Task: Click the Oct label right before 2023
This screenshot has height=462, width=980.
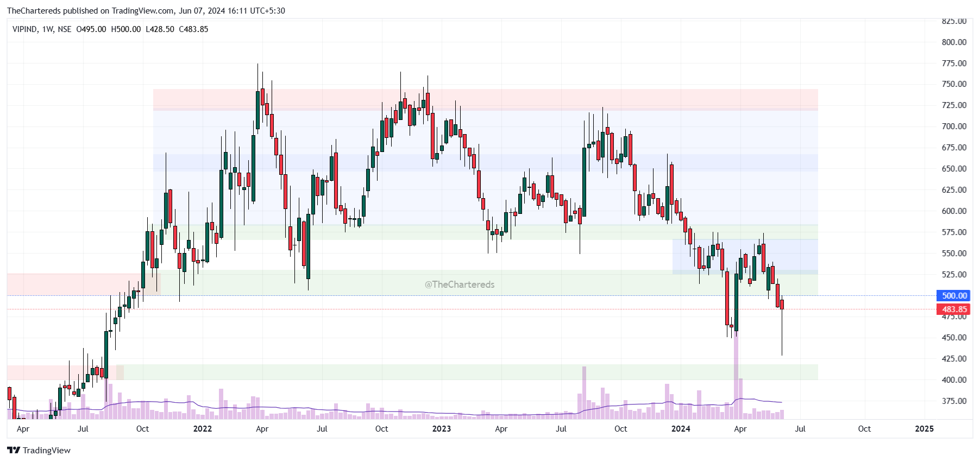Action: point(381,429)
